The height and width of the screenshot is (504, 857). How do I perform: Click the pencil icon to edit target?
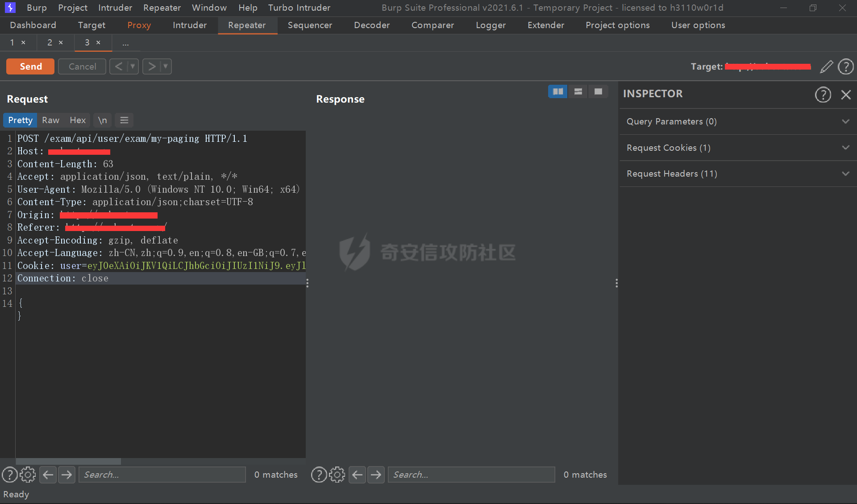point(826,66)
